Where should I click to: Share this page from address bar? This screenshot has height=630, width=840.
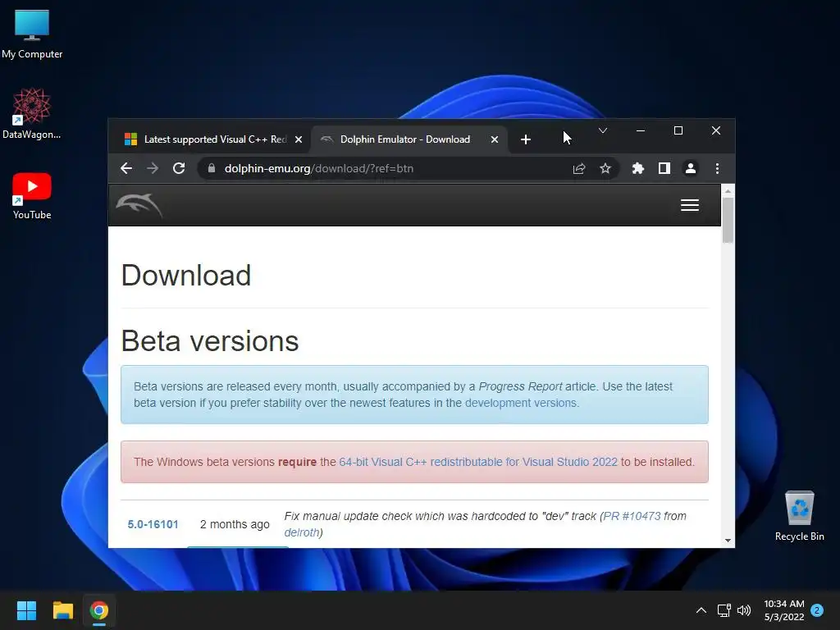coord(579,169)
